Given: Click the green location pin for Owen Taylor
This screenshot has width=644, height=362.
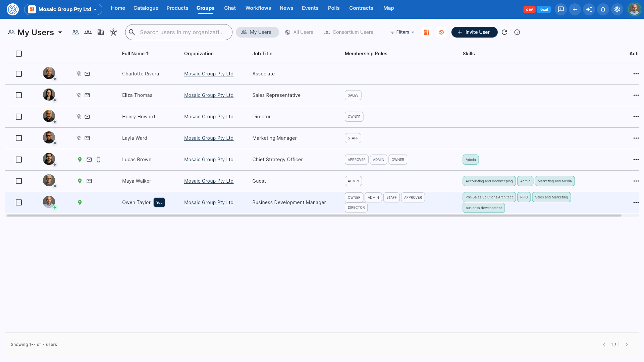Looking at the screenshot, I should click(x=80, y=202).
